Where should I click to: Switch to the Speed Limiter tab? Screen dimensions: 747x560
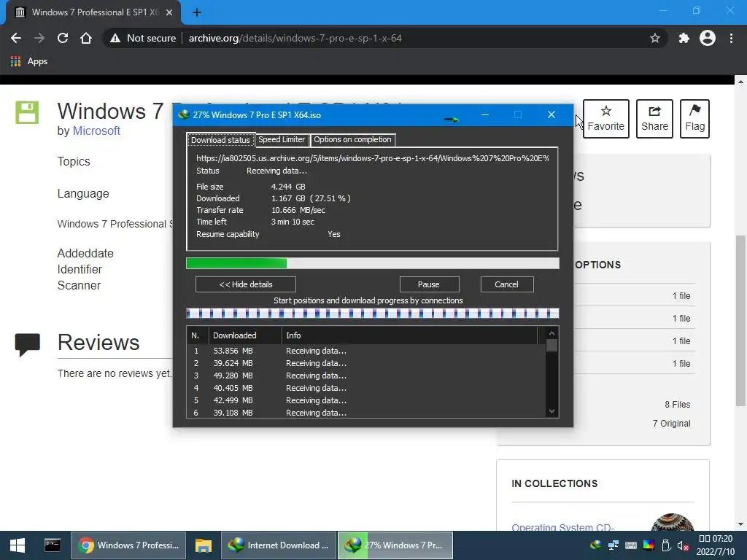tap(282, 139)
